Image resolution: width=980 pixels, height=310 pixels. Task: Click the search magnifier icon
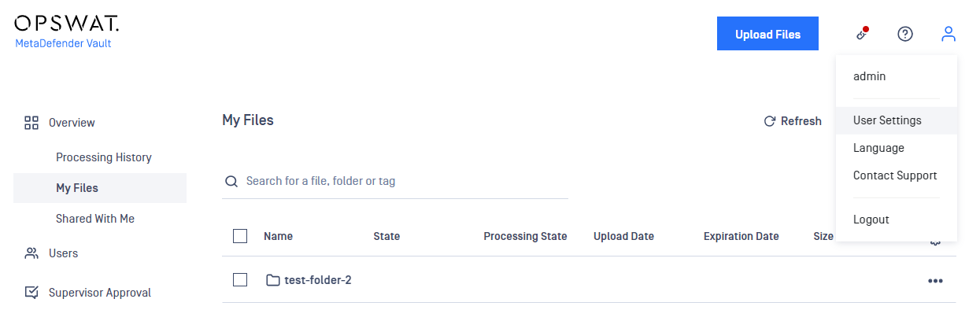(231, 181)
